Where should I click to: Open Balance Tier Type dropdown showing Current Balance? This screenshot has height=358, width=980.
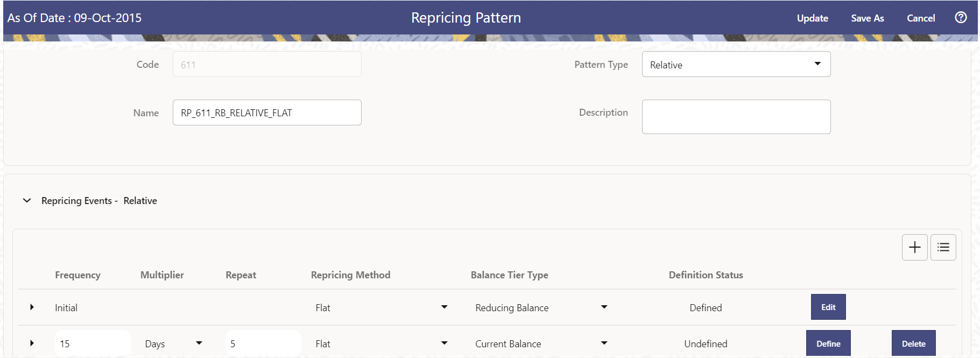(x=604, y=343)
